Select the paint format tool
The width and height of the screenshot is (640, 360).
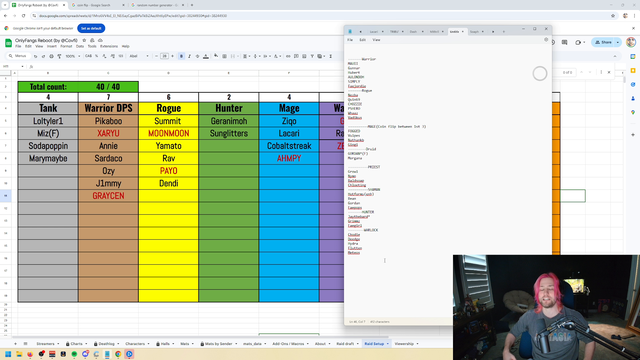pos(59,56)
